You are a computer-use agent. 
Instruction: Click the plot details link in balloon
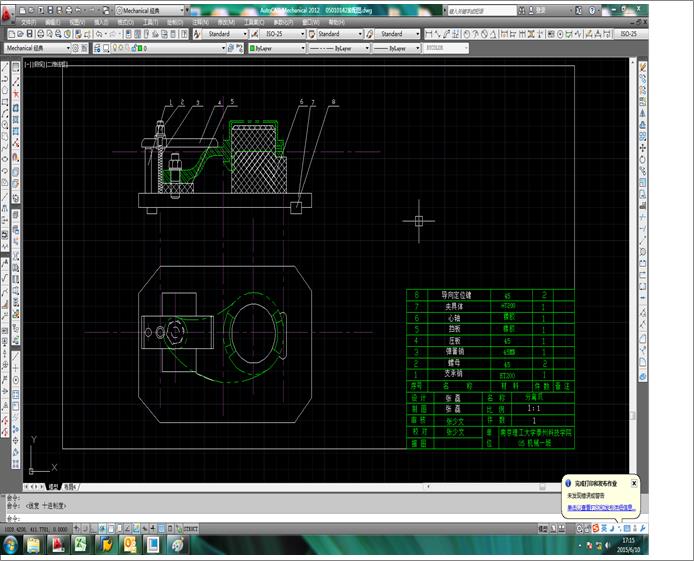tap(600, 508)
